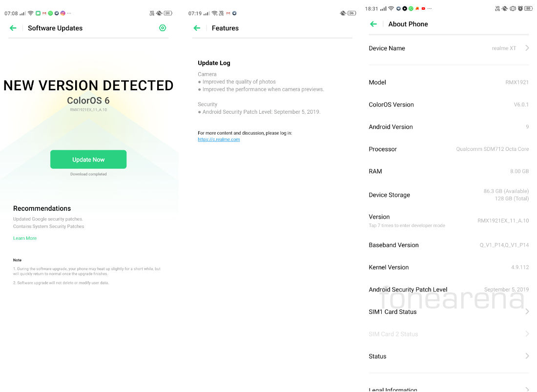The height and width of the screenshot is (392, 537).
Task: Tap the Version row for developer mode
Action: 448,220
